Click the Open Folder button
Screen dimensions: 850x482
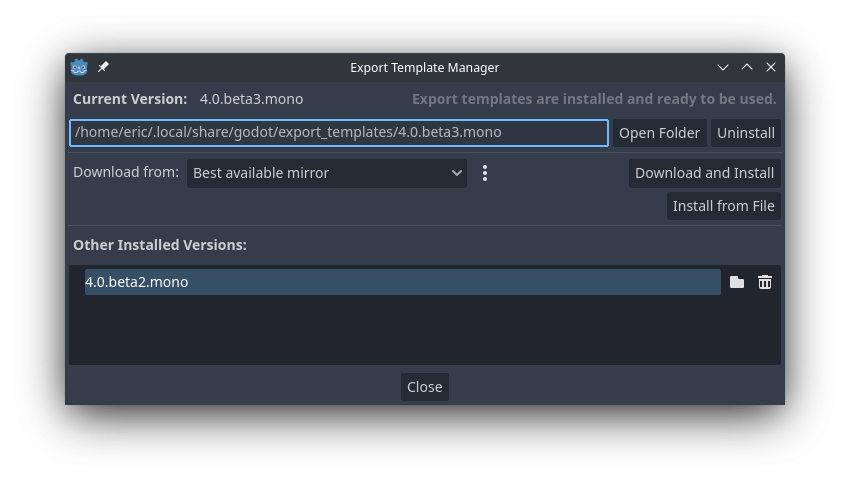(x=660, y=133)
